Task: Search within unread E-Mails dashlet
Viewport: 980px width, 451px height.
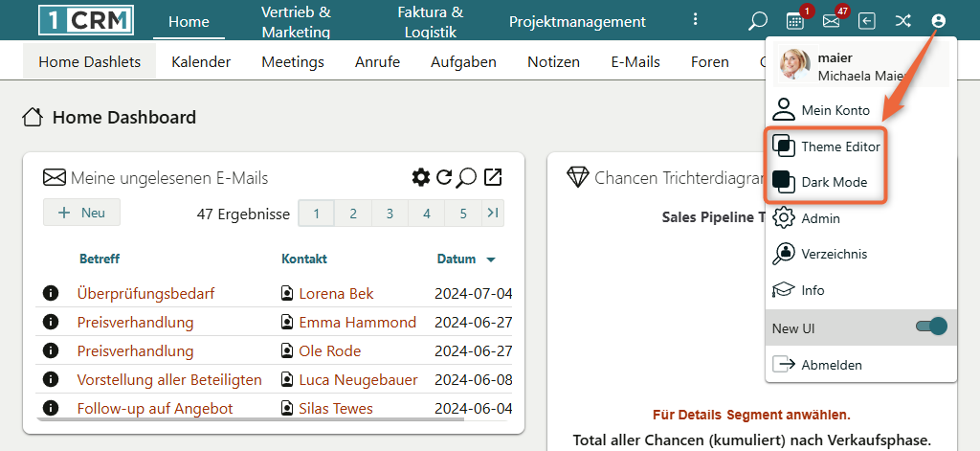Action: 467,177
